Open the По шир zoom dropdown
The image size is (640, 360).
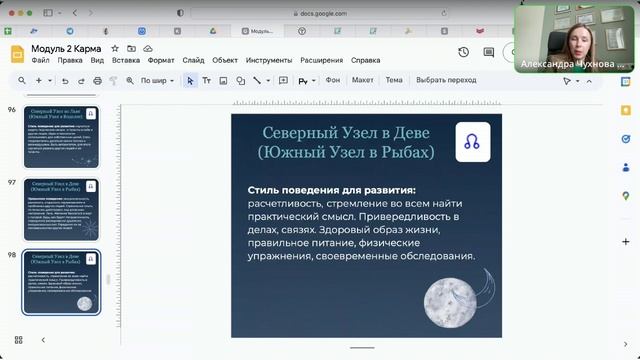tap(158, 81)
